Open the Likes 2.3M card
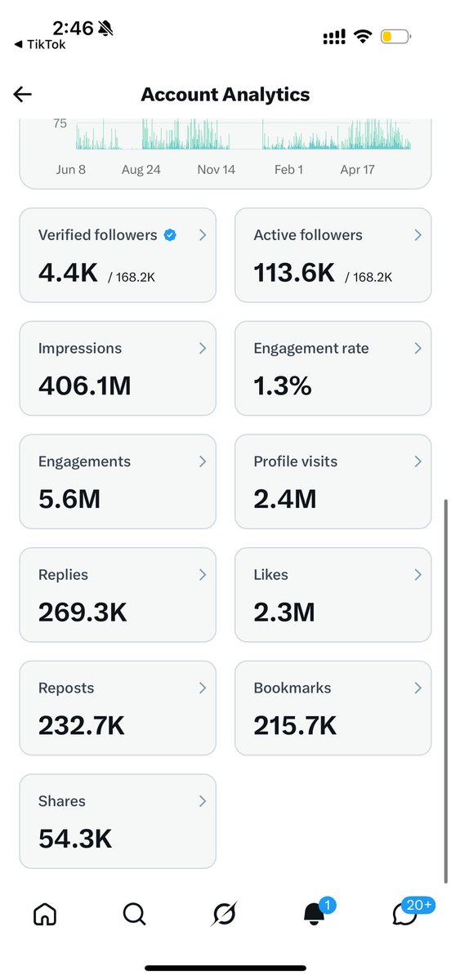 [333, 595]
